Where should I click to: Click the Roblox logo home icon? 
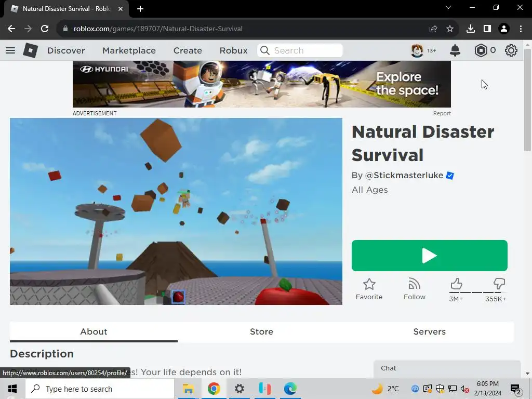(x=30, y=50)
